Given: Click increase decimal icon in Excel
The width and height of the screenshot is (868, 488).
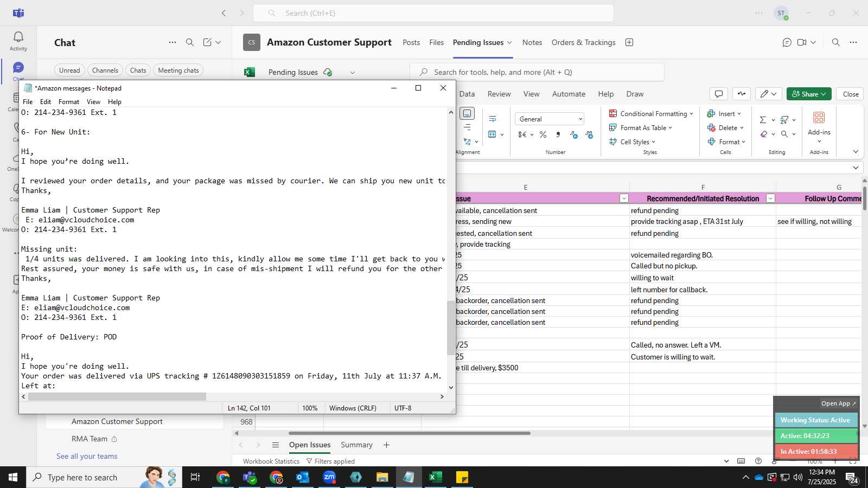Looking at the screenshot, I should 589,134.
